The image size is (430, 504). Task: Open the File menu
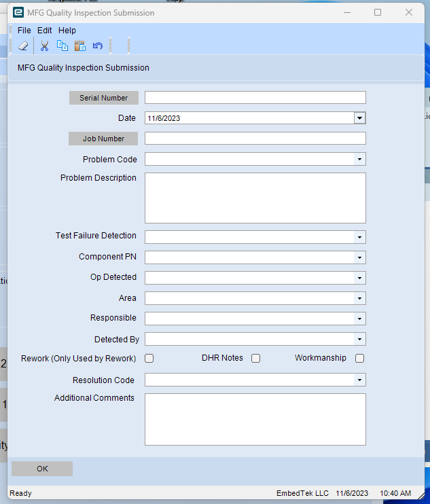tap(24, 31)
